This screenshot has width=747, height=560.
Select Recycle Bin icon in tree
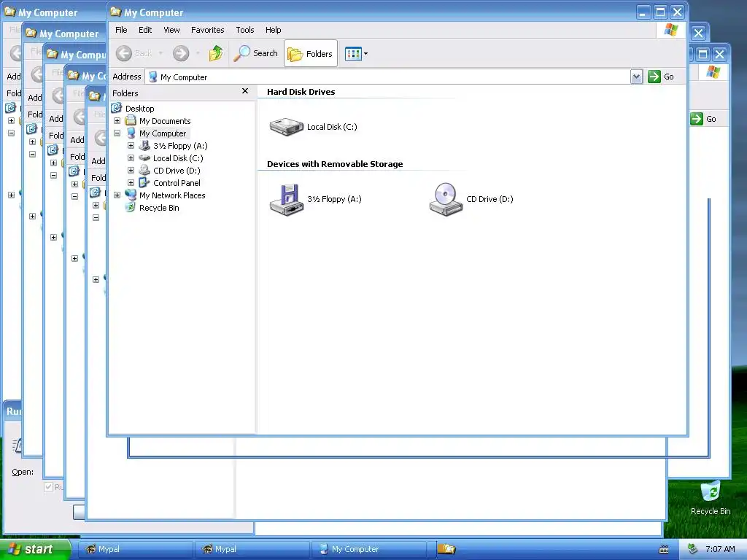click(x=130, y=207)
